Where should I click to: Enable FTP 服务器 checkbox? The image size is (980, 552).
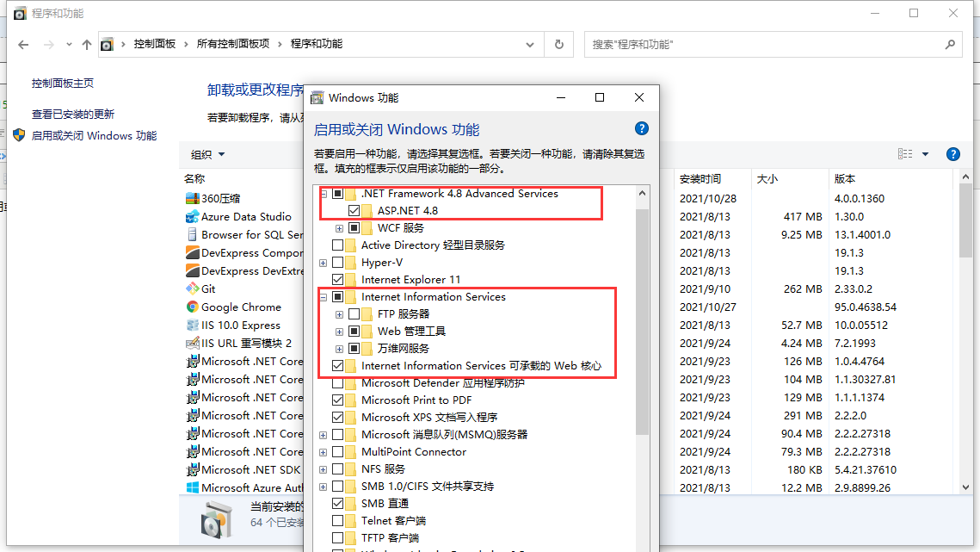coord(354,314)
